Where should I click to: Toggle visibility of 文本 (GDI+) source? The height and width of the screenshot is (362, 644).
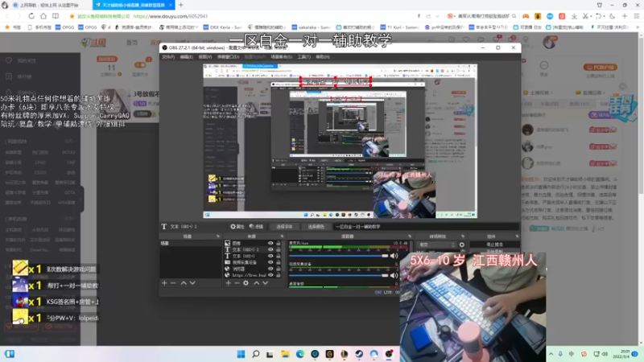270,256
